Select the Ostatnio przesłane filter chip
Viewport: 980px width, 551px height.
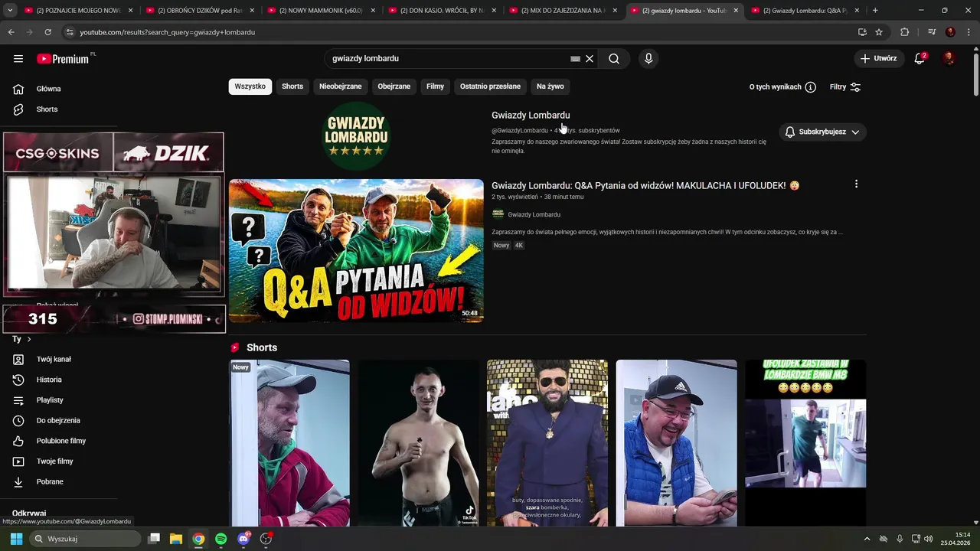point(490,86)
